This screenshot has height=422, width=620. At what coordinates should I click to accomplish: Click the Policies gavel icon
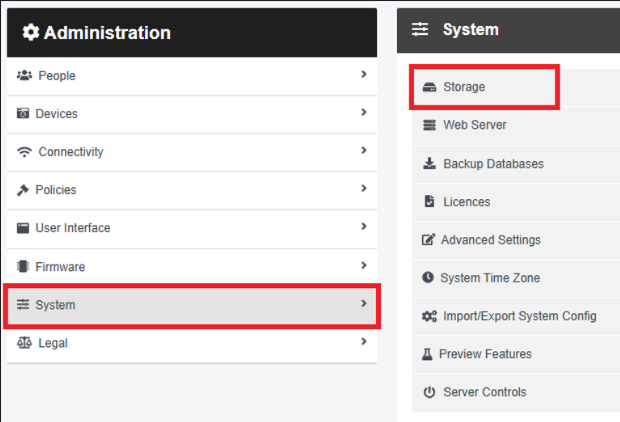tap(23, 190)
